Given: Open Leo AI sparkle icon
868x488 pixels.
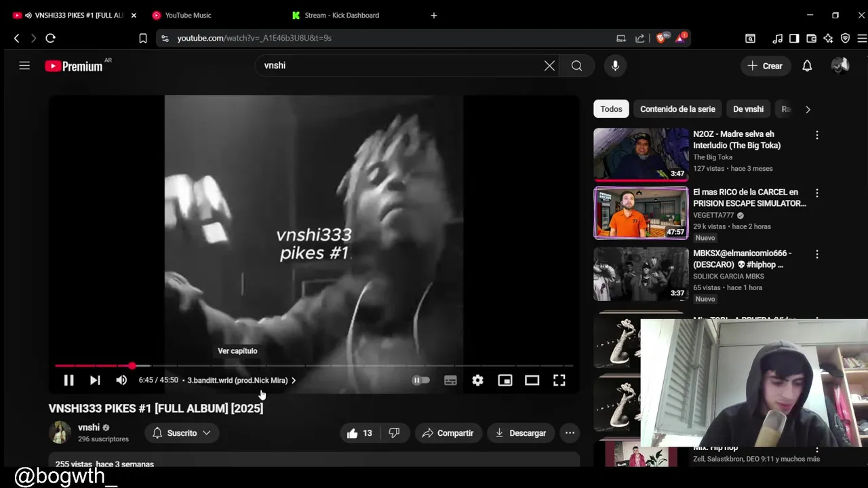Looking at the screenshot, I should [828, 39].
